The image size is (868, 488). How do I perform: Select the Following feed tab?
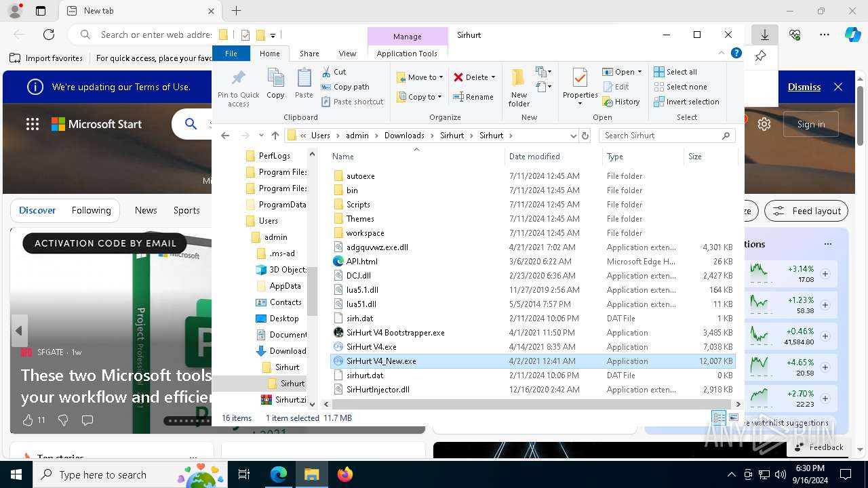coord(91,210)
